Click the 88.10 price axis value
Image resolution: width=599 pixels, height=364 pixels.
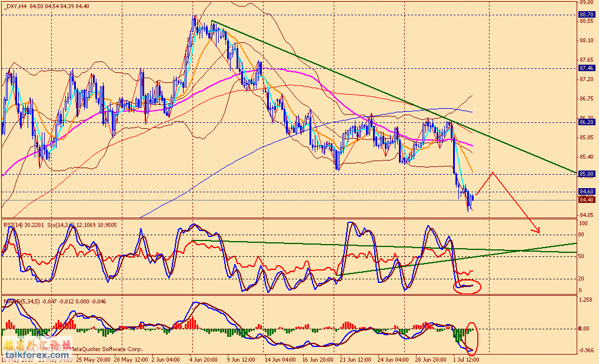pyautogui.click(x=587, y=41)
